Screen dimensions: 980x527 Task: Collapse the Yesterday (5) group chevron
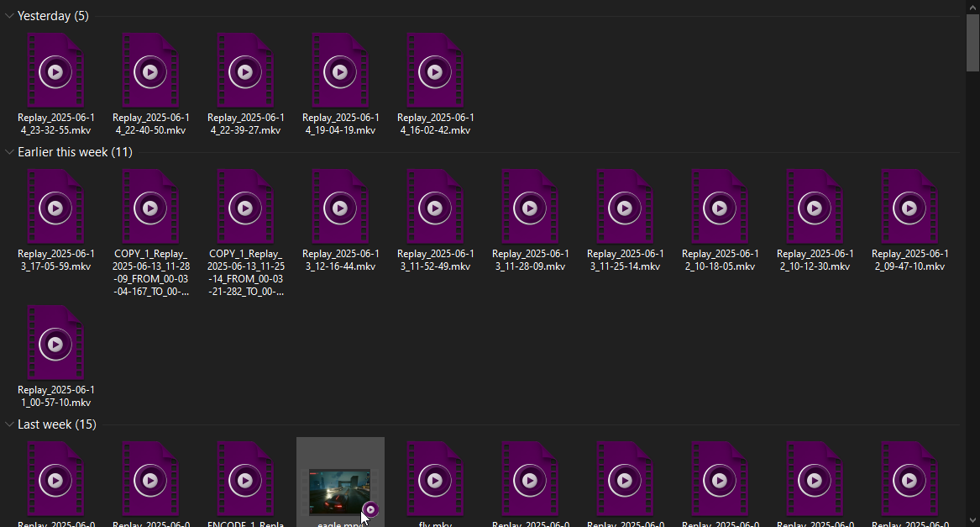point(9,16)
